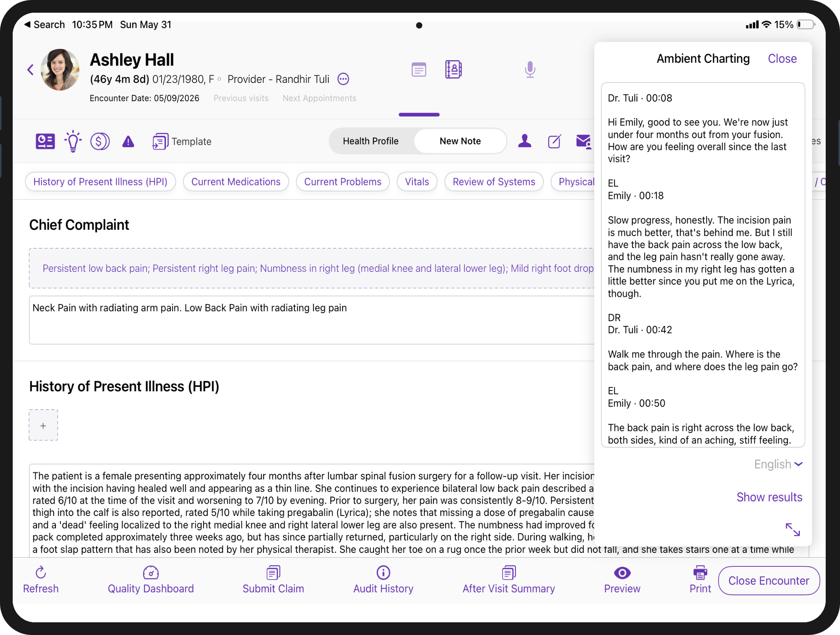Open the dollar billing icon

[x=100, y=141]
